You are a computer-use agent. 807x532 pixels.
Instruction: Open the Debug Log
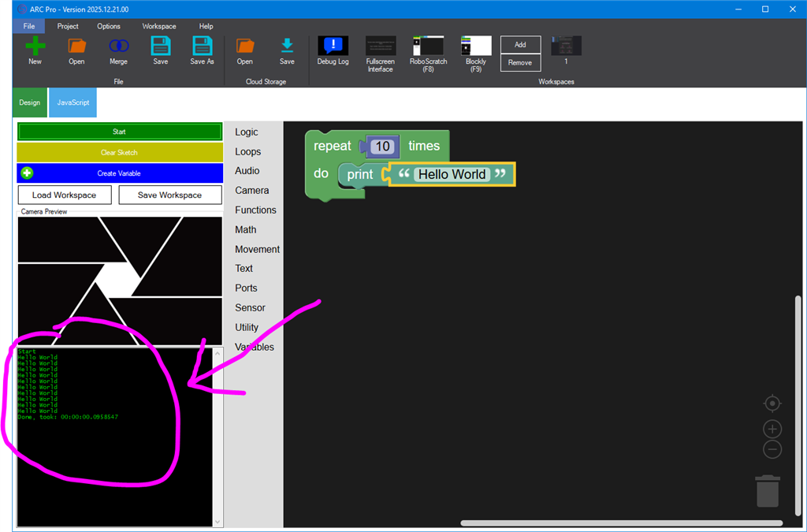pos(333,47)
